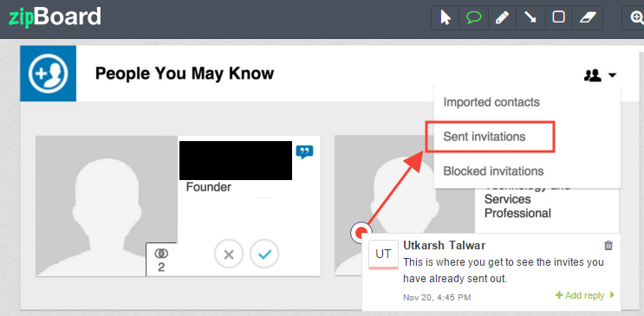Select the eraser tool
Image resolution: width=644 pixels, height=316 pixels.
[588, 17]
